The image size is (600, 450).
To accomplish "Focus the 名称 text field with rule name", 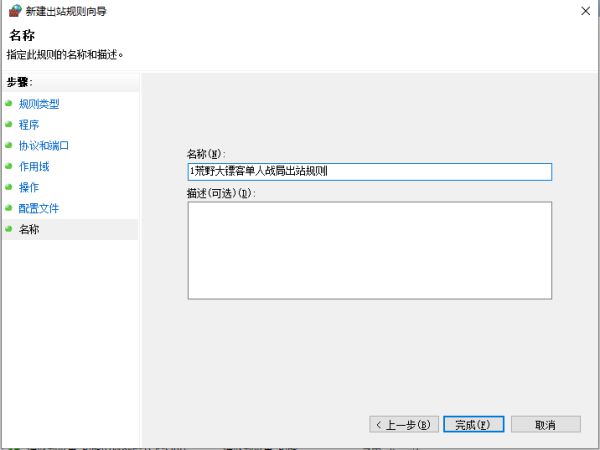I will 369,171.
